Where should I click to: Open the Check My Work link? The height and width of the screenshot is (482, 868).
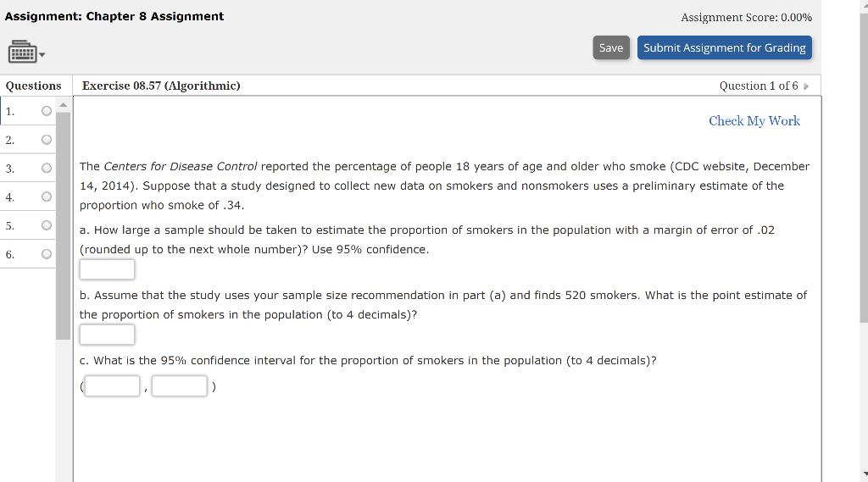[754, 120]
